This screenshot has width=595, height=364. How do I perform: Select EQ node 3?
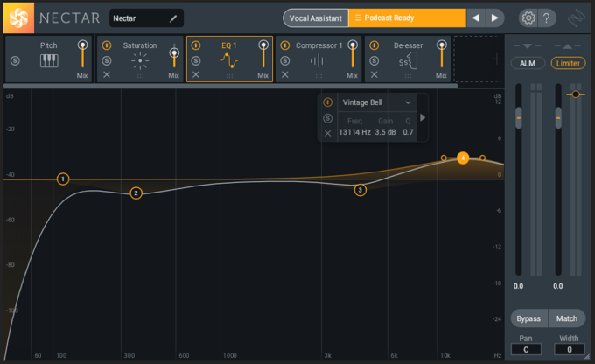coord(360,190)
